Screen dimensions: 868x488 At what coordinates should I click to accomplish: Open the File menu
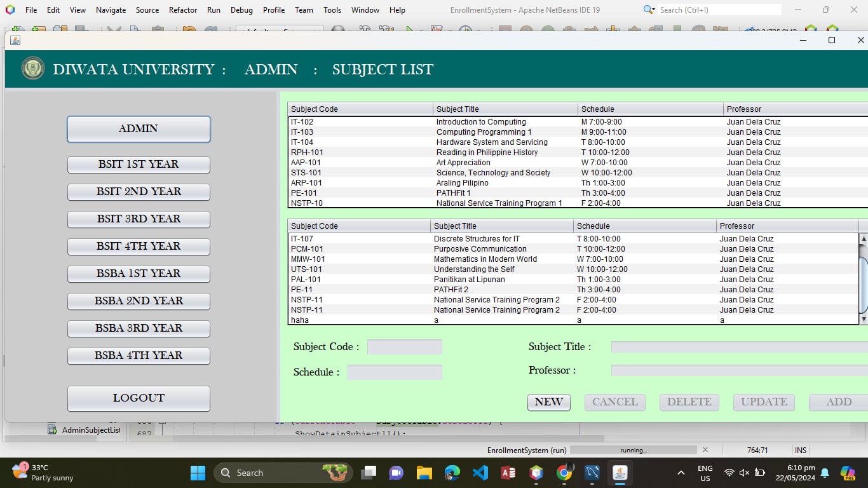(x=31, y=10)
